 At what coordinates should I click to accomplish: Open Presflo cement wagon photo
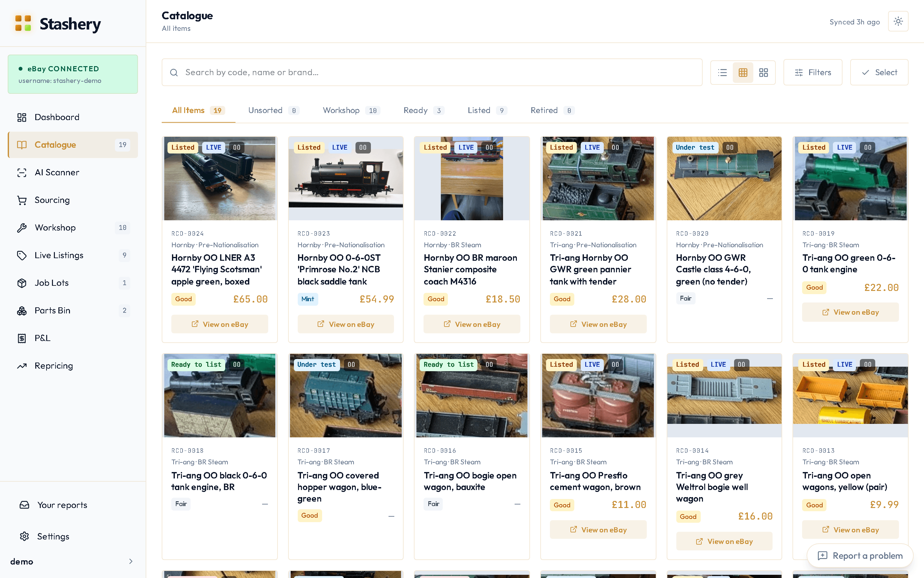pos(598,396)
